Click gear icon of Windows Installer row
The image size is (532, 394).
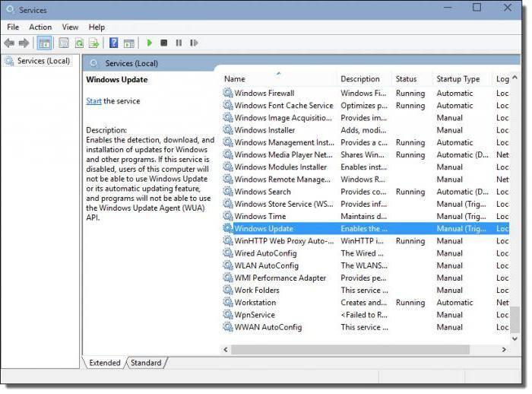pyautogui.click(x=228, y=130)
